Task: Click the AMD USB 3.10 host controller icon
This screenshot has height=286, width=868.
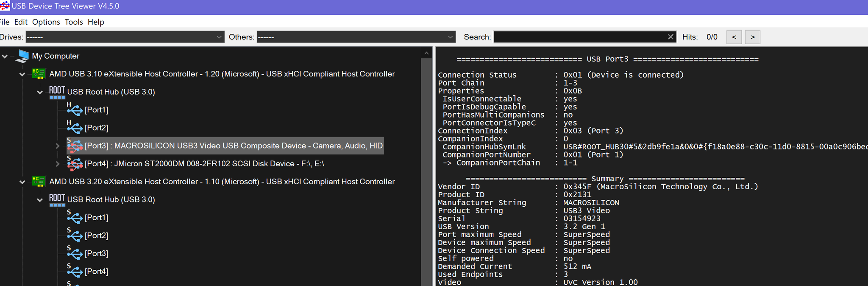Action: point(39,74)
